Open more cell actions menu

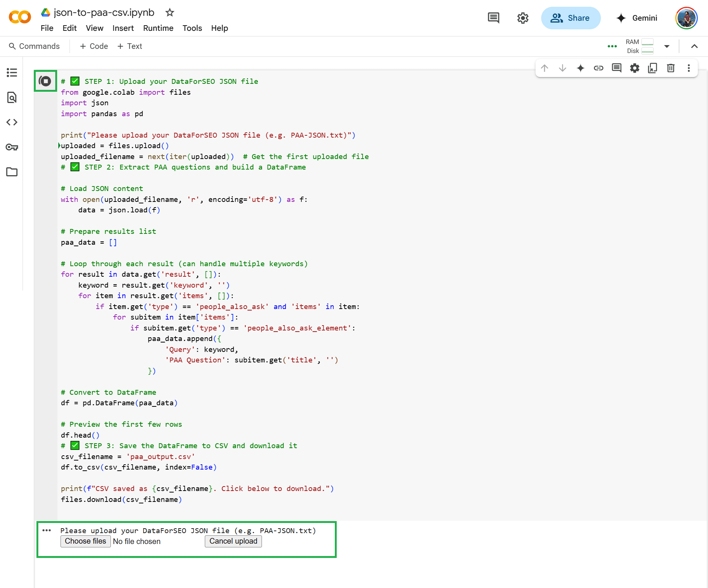click(689, 68)
